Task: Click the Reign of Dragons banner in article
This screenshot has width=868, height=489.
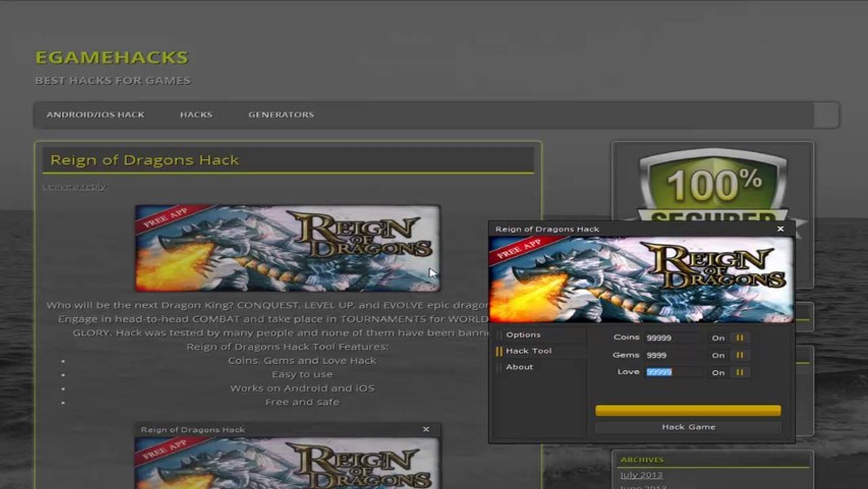Action: tap(287, 248)
